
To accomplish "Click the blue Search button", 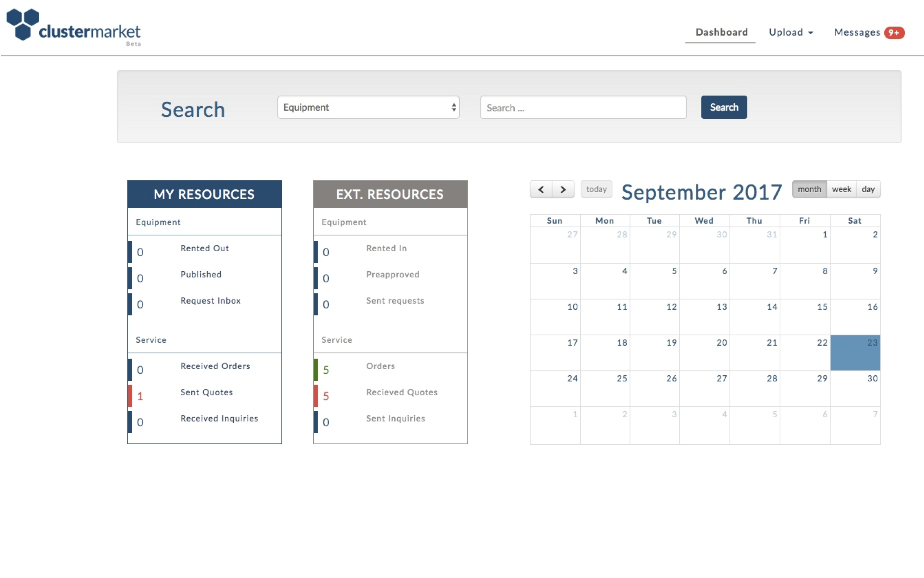I will [x=724, y=107].
